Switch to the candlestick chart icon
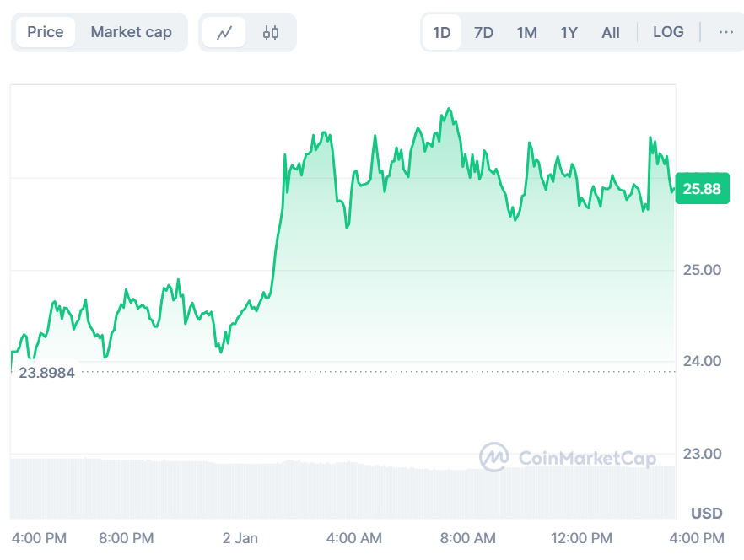This screenshot has height=560, width=744. click(x=269, y=31)
